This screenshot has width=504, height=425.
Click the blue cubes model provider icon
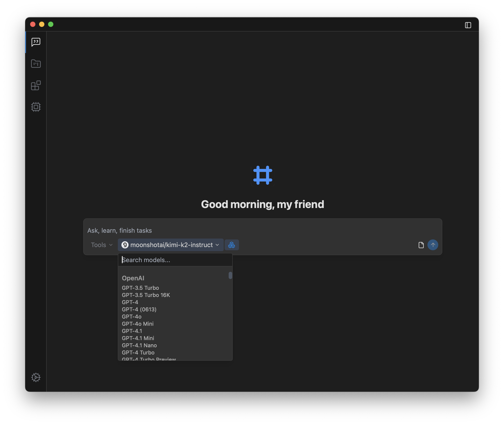coord(232,245)
